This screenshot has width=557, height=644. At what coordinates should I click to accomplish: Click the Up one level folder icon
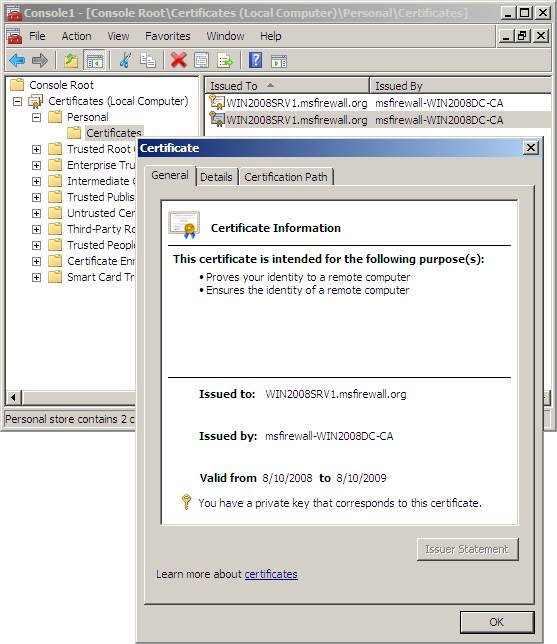point(71,61)
